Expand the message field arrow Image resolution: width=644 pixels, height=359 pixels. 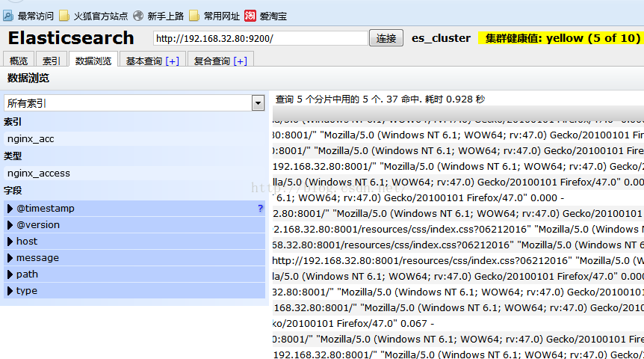coord(10,258)
